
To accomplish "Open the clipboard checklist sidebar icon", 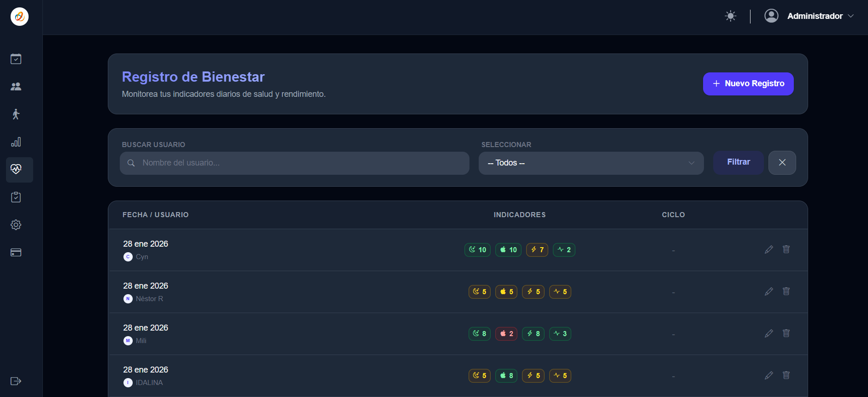I will (16, 197).
